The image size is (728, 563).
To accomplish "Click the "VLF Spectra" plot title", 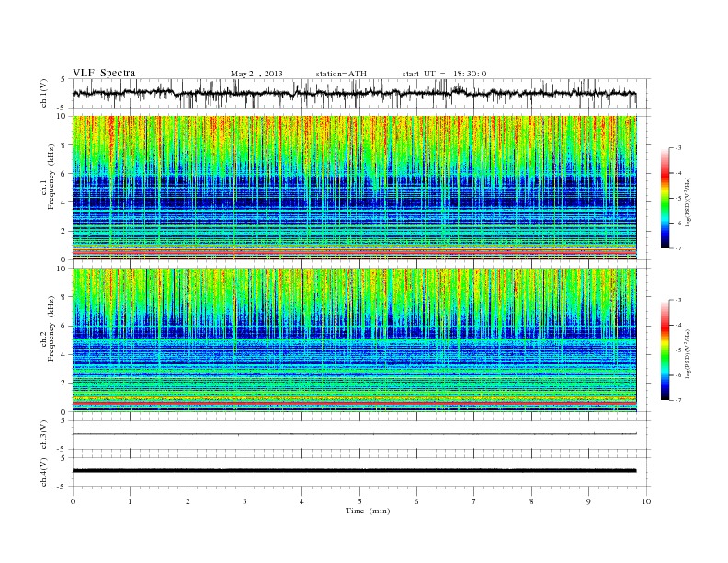I will [x=104, y=73].
